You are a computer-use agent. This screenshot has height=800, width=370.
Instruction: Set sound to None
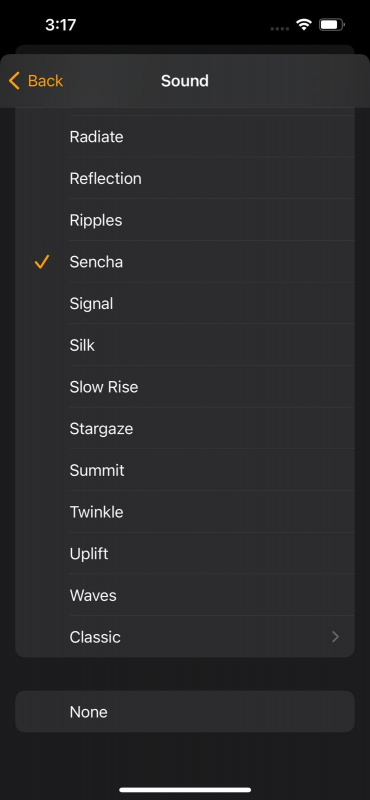coord(185,712)
